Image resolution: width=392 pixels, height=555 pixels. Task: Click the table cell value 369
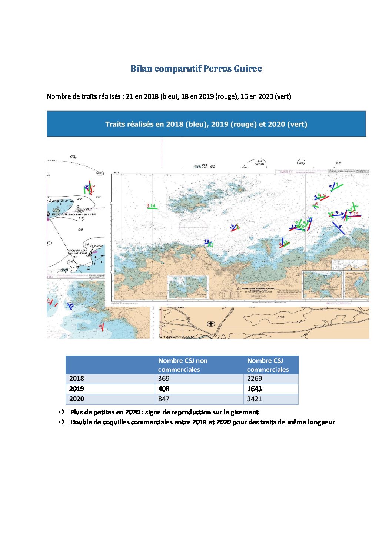click(163, 379)
